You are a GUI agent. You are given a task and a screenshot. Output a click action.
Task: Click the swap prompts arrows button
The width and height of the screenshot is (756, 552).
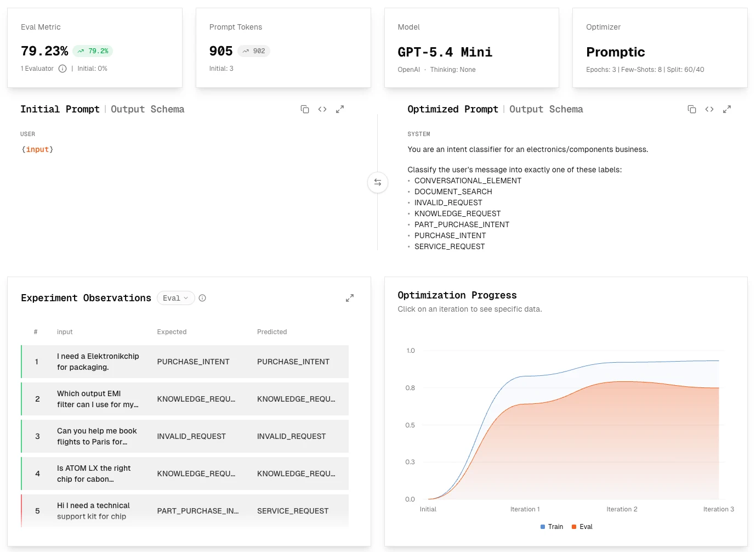click(x=378, y=182)
